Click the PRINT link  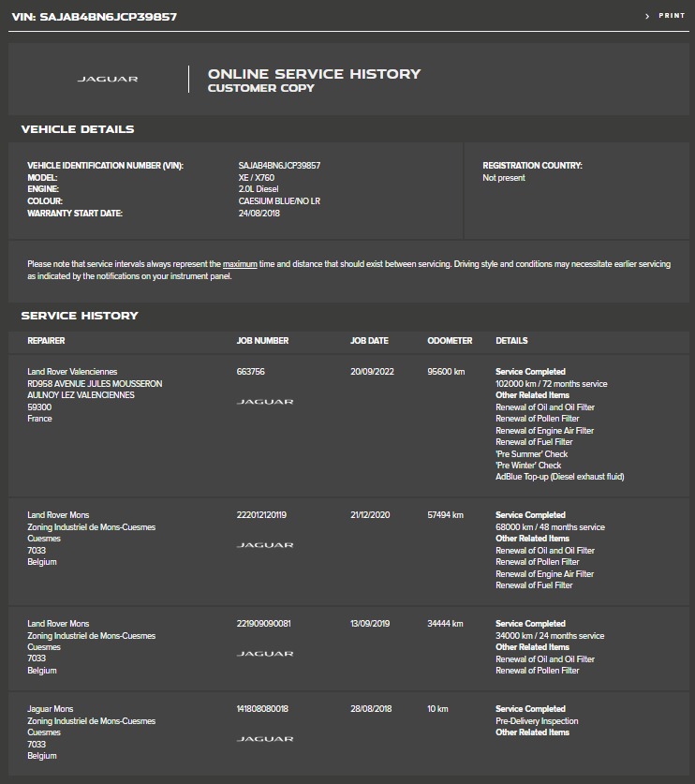672,16
